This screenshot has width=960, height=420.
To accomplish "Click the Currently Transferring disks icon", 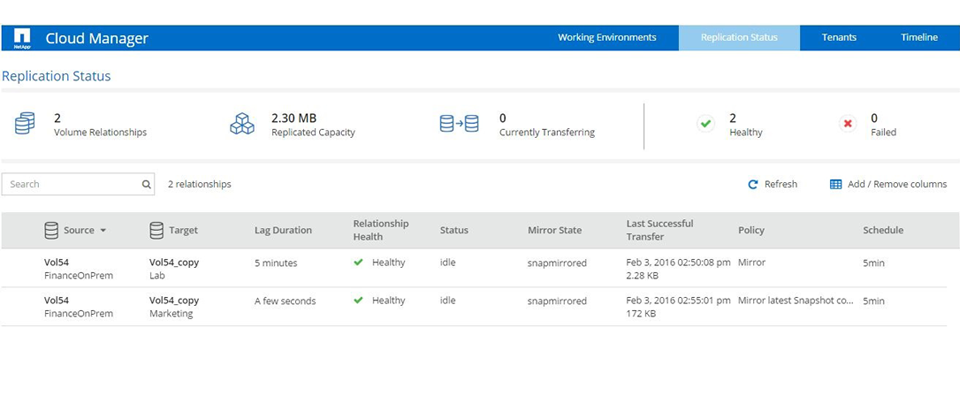I will [x=459, y=124].
